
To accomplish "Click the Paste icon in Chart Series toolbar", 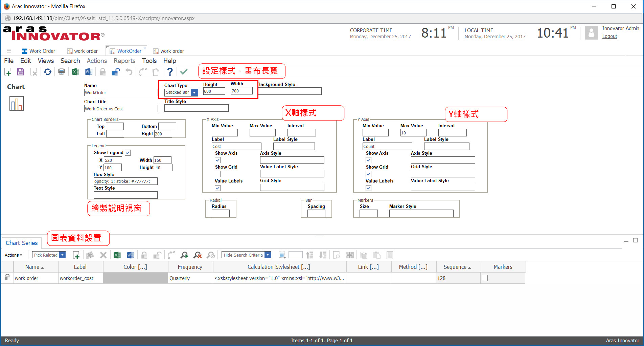I will coord(377,255).
